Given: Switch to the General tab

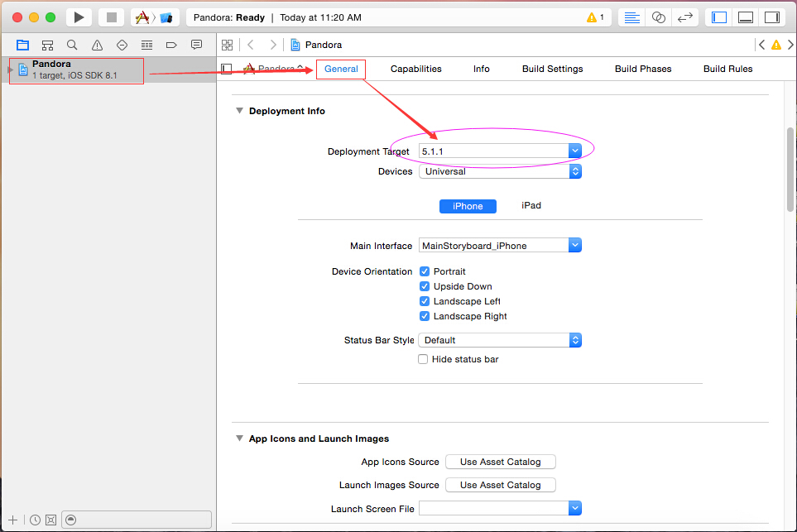Looking at the screenshot, I should (x=341, y=69).
